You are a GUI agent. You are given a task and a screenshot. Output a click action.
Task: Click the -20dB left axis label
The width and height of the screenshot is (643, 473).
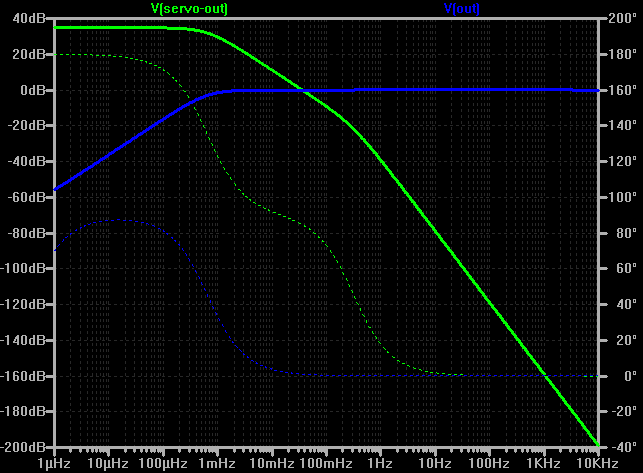click(x=26, y=125)
